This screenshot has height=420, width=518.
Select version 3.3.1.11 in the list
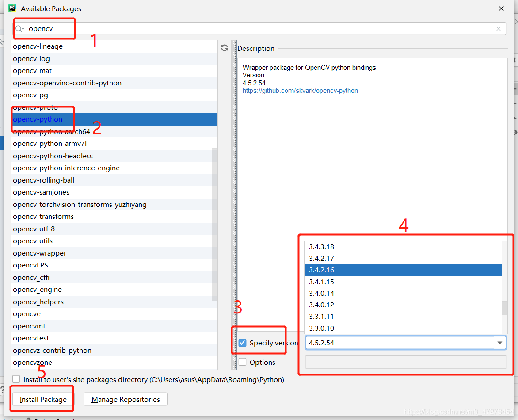[403, 317]
